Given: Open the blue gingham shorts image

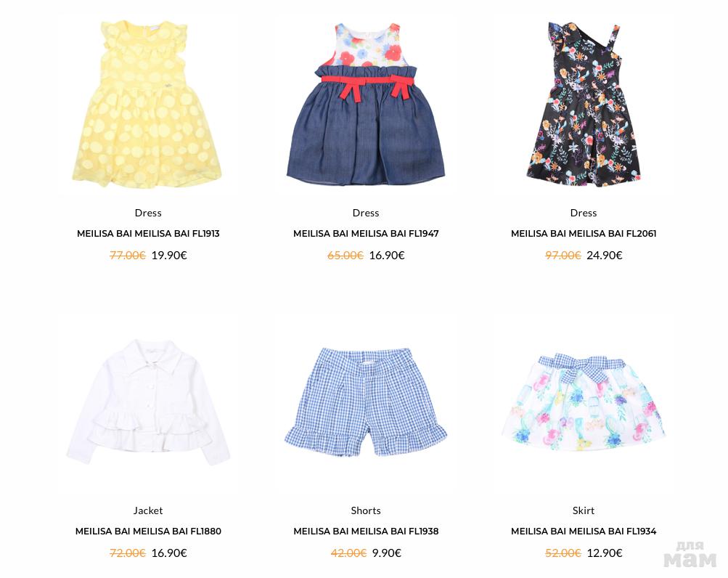Looking at the screenshot, I should point(366,402).
